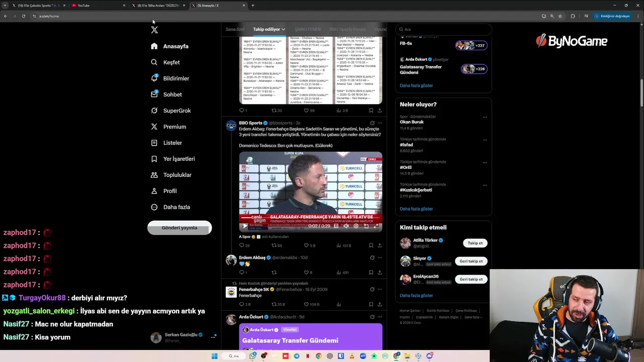Switch to Sana özel timeline tab

click(x=234, y=29)
